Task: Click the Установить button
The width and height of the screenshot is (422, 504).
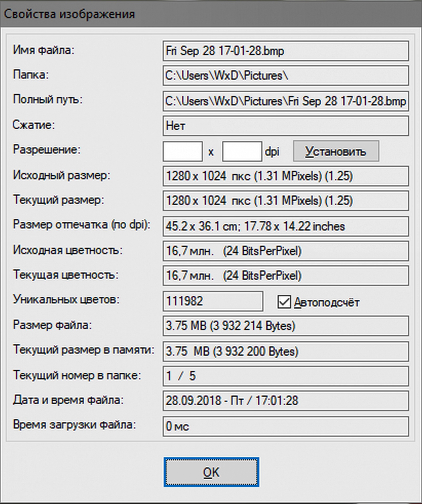Action: 336,151
